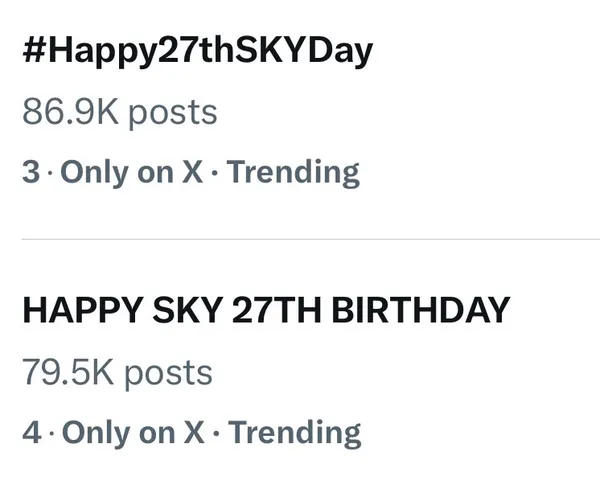
Task: Click the divider line between the two trends
Action: pyautogui.click(x=300, y=239)
